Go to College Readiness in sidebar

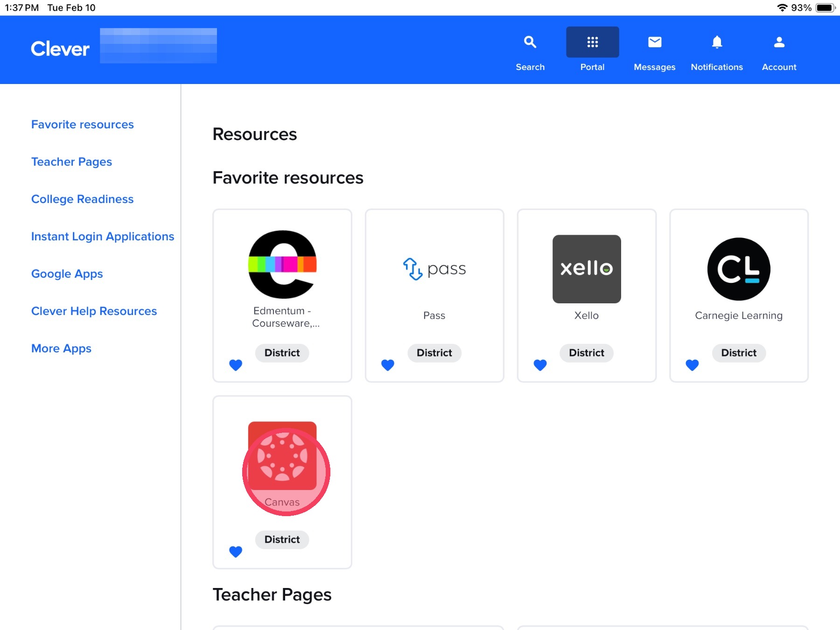pos(83,199)
